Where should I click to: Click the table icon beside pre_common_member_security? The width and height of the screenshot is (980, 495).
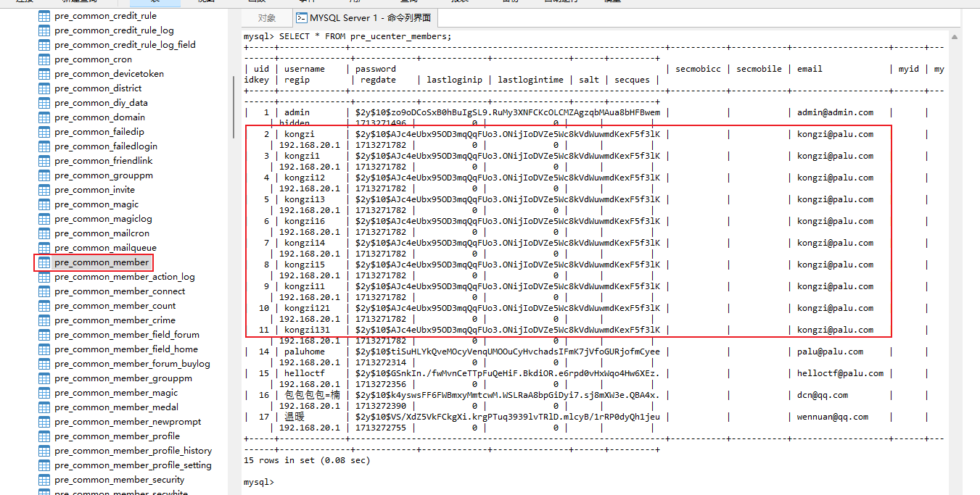[x=44, y=480]
